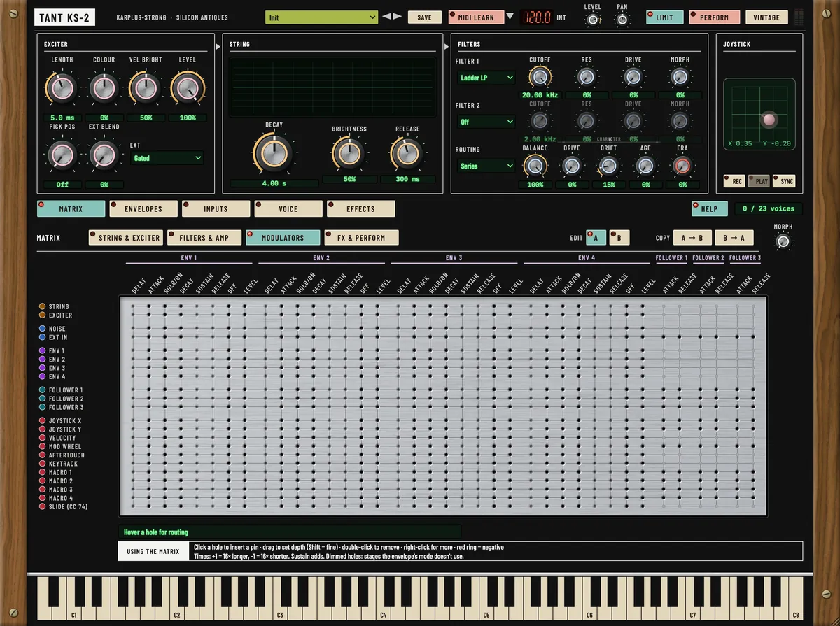This screenshot has width=840, height=626.
Task: Click the master Level knob
Action: click(593, 20)
